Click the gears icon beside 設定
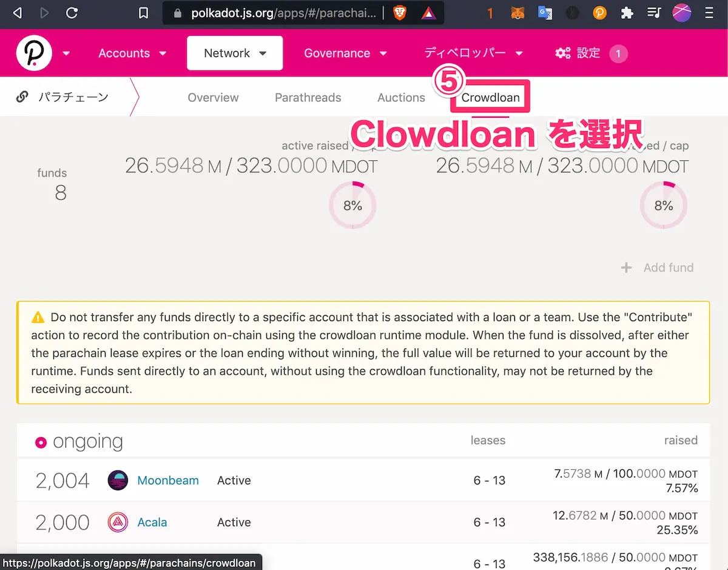This screenshot has height=570, width=728. [563, 53]
